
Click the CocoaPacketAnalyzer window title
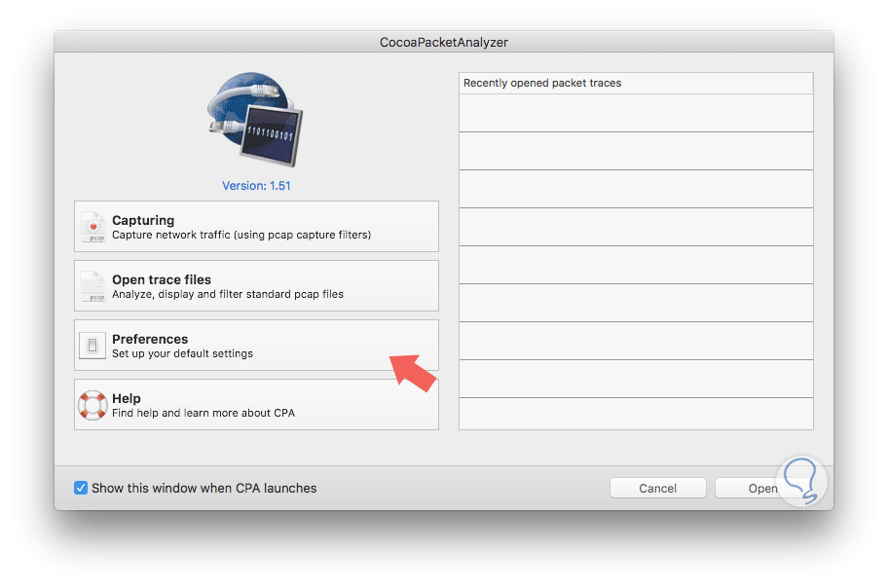click(443, 43)
